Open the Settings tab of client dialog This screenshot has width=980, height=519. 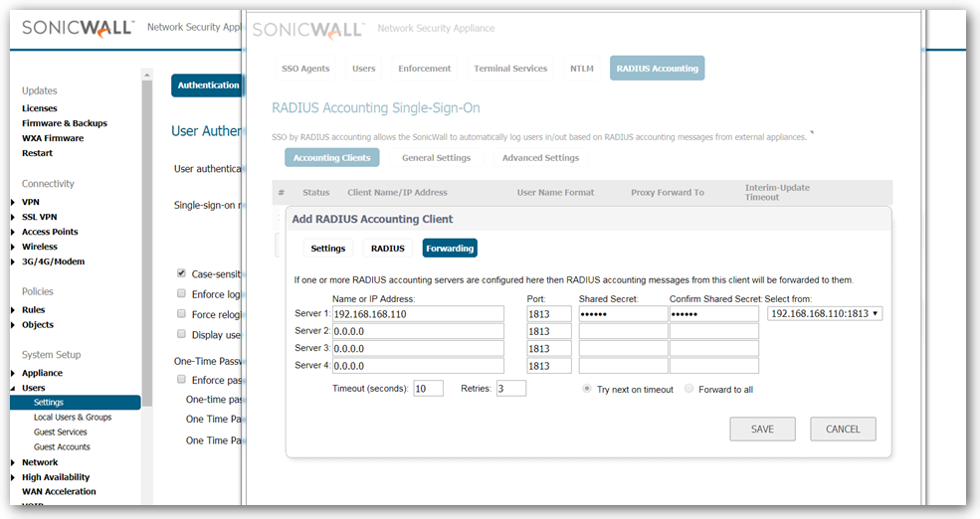327,249
